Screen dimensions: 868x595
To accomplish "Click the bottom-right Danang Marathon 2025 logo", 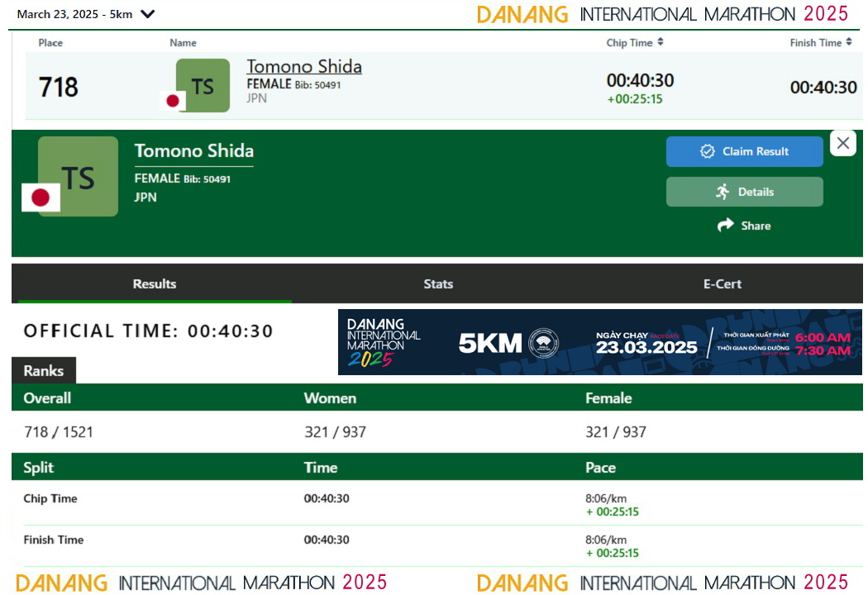I will coord(662,583).
